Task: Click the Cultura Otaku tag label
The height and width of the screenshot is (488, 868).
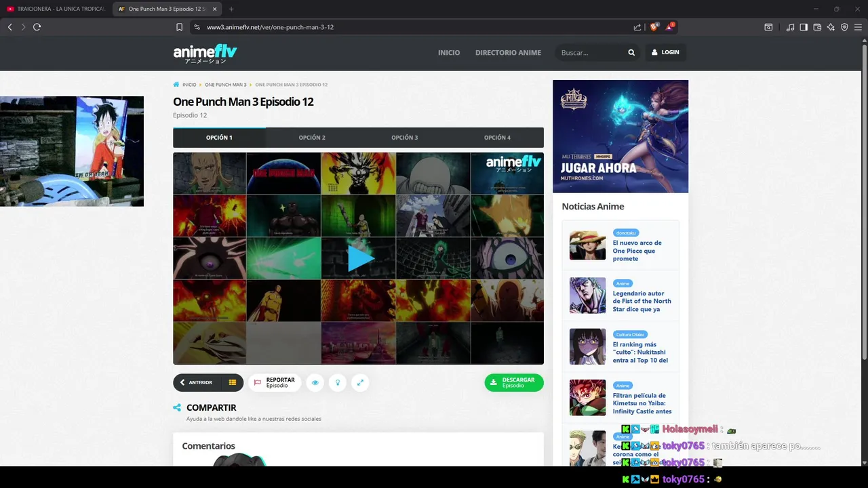Action: coord(630,334)
